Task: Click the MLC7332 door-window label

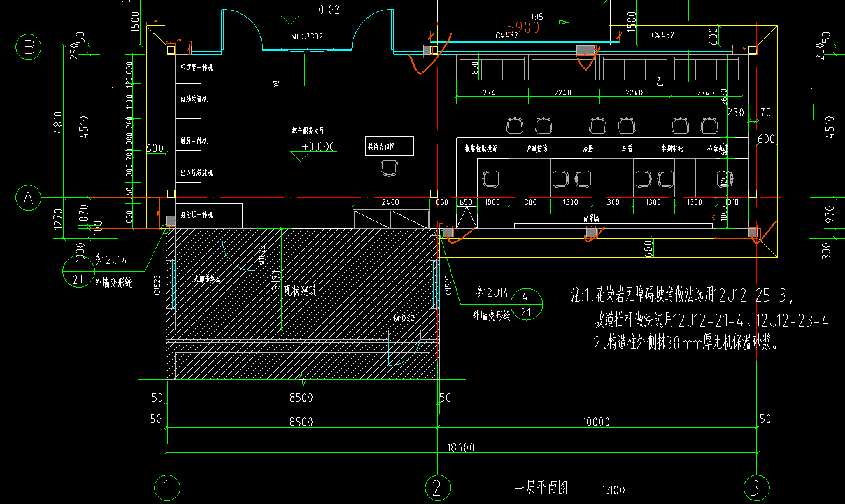Action: coord(306,36)
